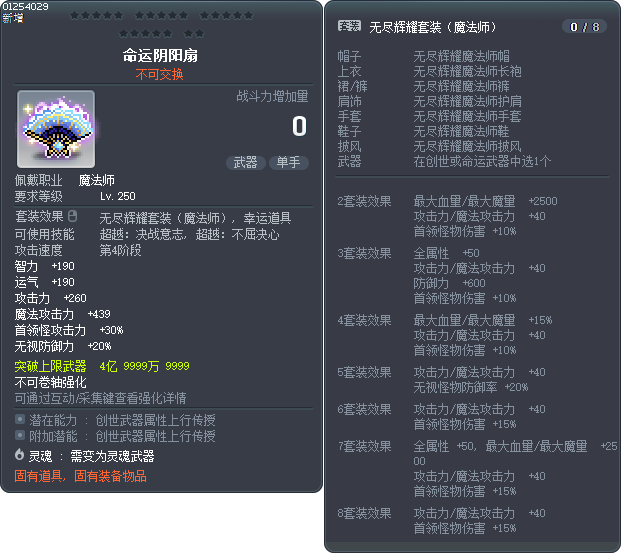Click the soul flame icon next to 灵魂

pyautogui.click(x=19, y=454)
